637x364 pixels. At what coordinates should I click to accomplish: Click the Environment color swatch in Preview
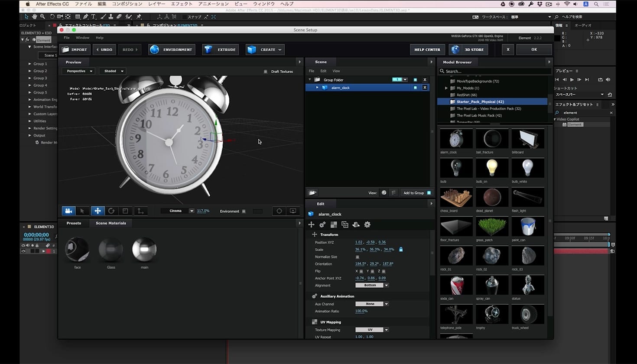[x=257, y=211]
